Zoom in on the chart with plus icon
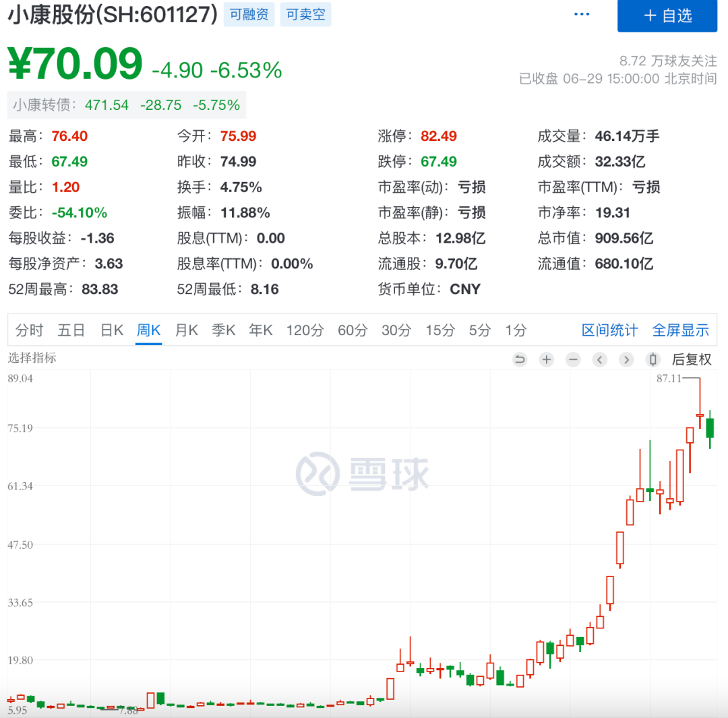The image size is (728, 718). 546,359
